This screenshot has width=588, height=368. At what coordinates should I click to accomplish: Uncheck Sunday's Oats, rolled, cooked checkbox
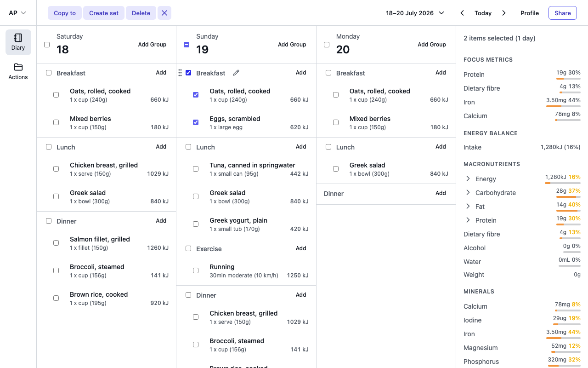tap(196, 95)
